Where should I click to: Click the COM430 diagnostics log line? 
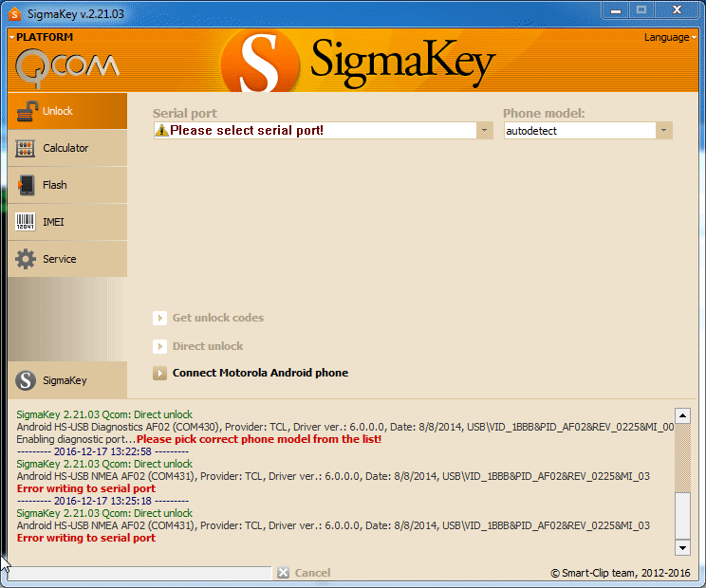click(345, 427)
